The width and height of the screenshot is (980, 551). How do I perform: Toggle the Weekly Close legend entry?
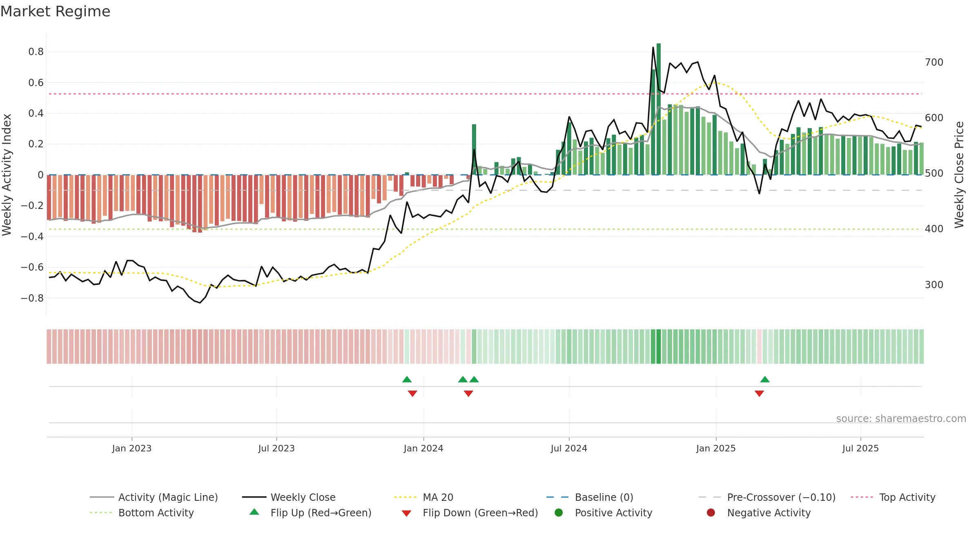point(289,497)
